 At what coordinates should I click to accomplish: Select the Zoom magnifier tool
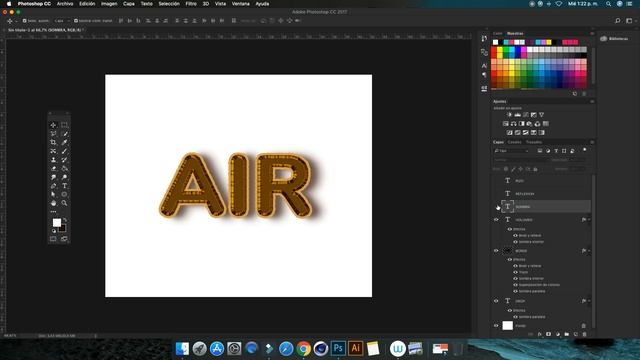click(64, 203)
